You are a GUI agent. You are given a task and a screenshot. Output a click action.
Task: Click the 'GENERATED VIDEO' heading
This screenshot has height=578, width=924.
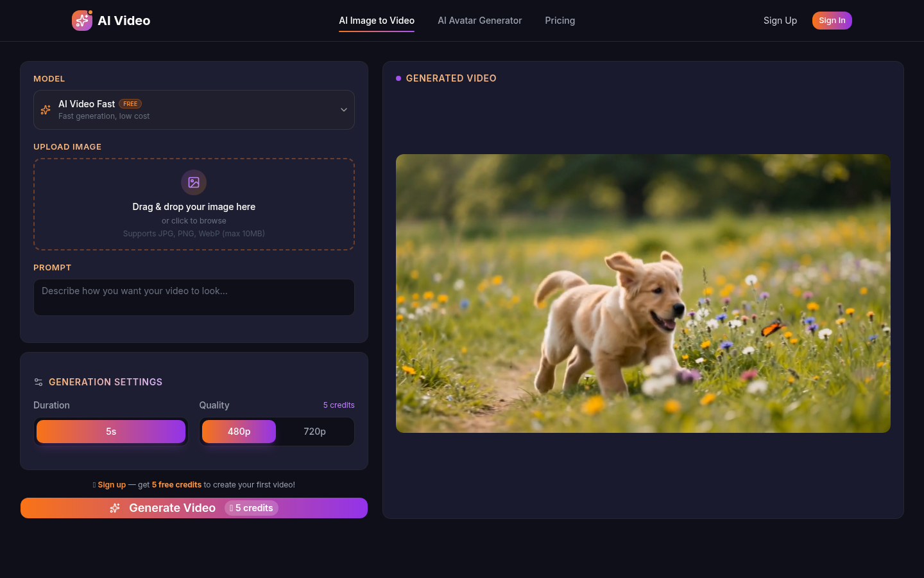(451, 78)
